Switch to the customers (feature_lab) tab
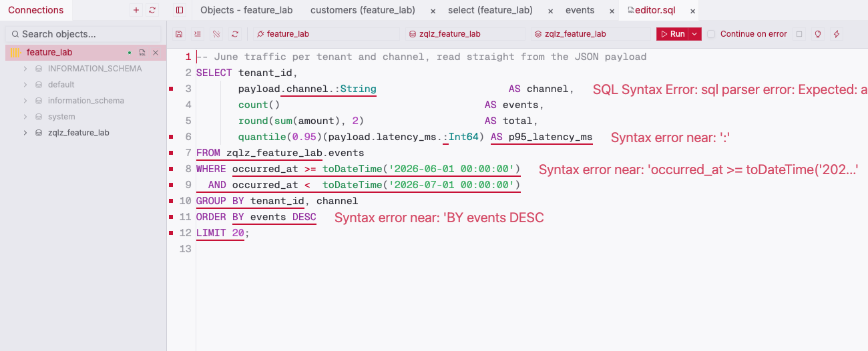 coord(363,10)
